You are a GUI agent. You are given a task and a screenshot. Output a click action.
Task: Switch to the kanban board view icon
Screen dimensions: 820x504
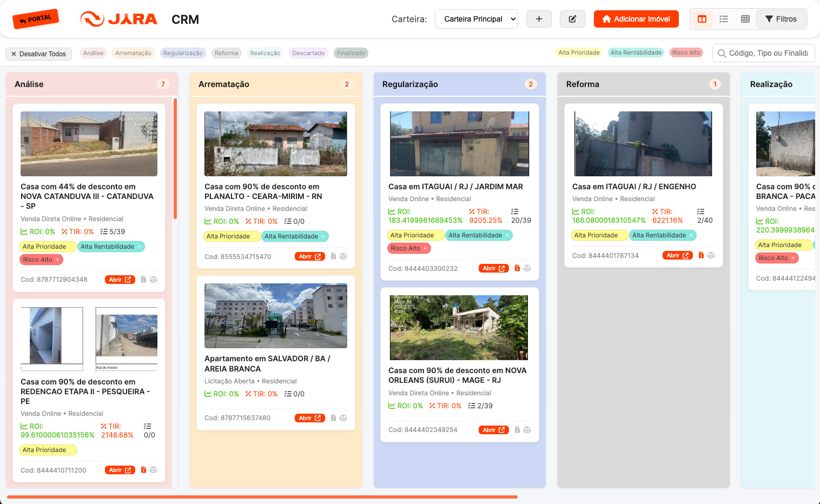coord(702,19)
